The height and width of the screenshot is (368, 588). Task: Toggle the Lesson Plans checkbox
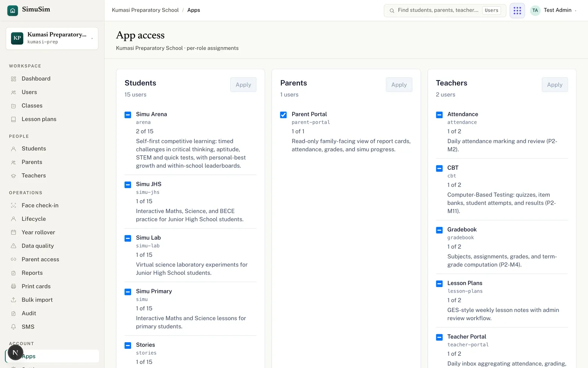click(x=439, y=284)
